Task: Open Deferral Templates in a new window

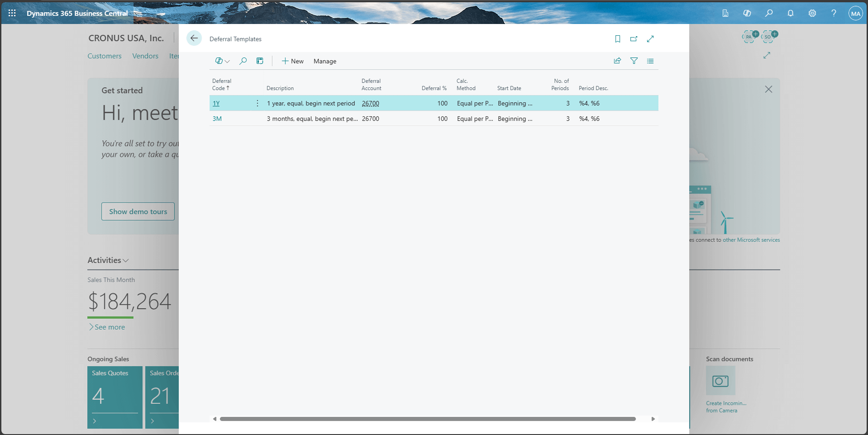Action: point(634,39)
